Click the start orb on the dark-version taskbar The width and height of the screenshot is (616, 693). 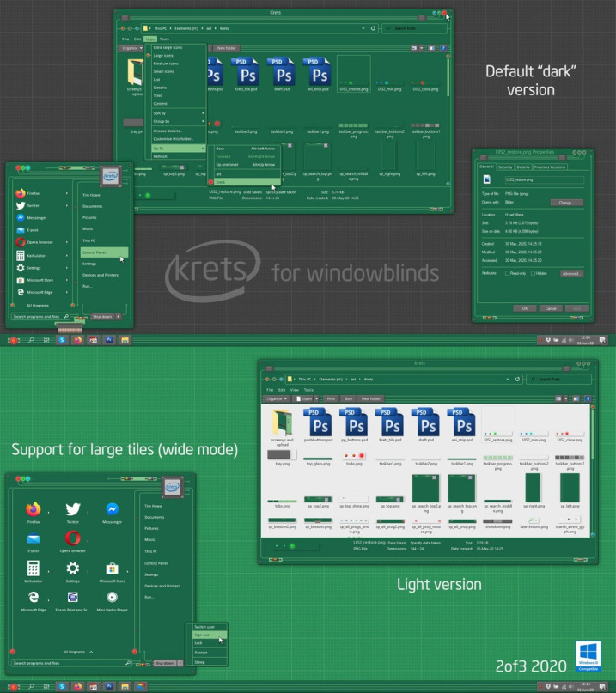[x=14, y=340]
